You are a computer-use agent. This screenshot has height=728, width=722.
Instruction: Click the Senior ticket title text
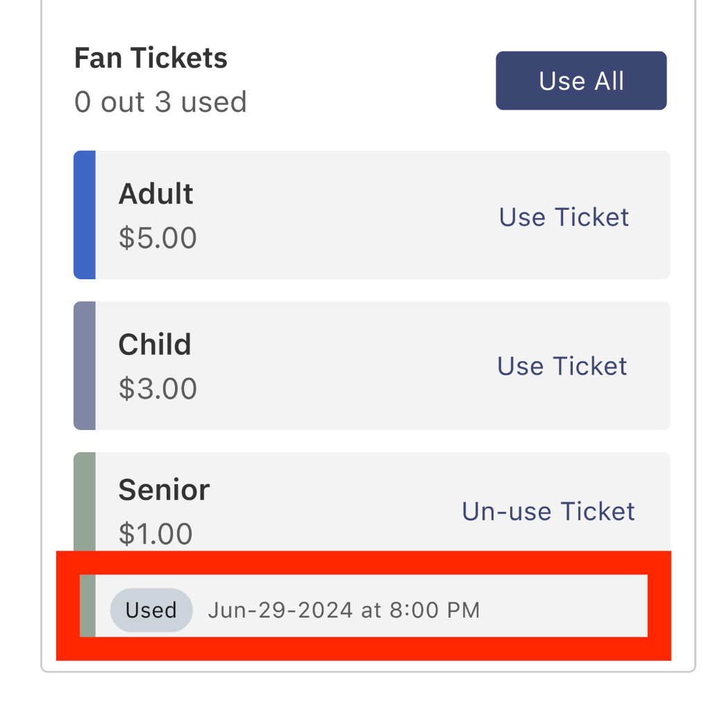click(164, 489)
